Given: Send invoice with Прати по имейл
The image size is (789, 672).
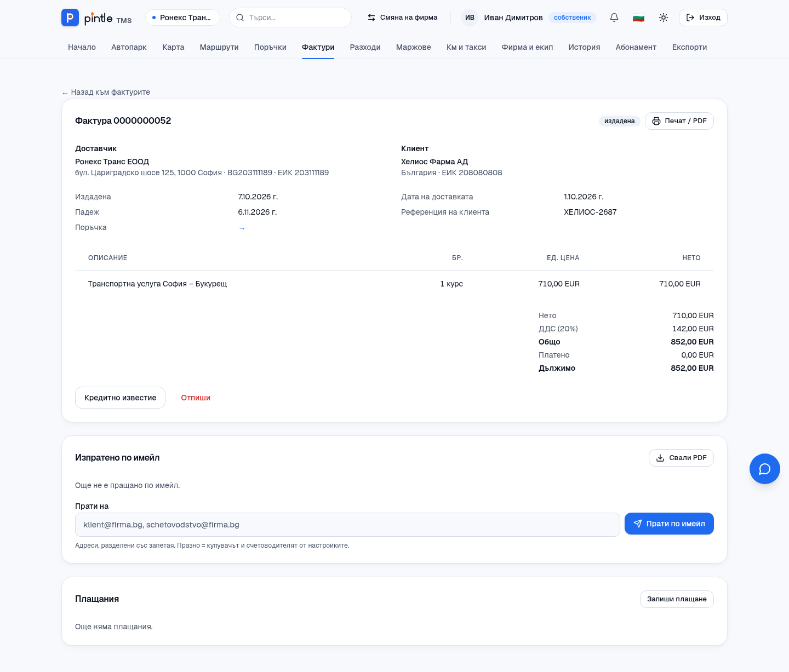Looking at the screenshot, I should [669, 524].
